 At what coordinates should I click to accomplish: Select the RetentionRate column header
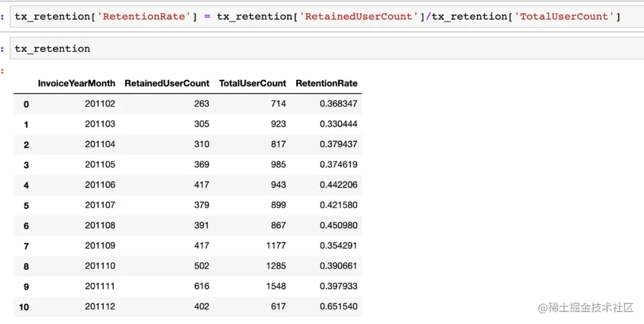coord(327,83)
